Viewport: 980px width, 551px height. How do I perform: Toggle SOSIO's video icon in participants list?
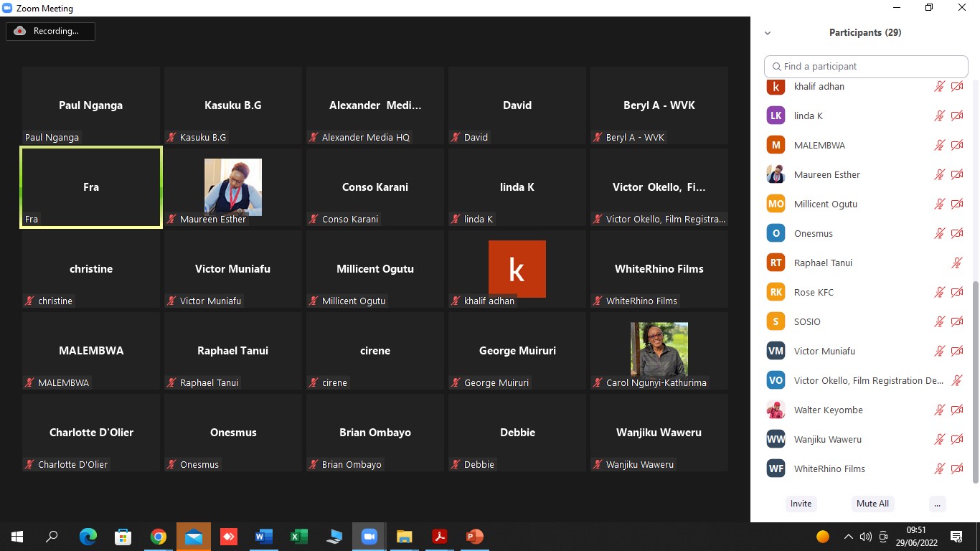click(956, 322)
